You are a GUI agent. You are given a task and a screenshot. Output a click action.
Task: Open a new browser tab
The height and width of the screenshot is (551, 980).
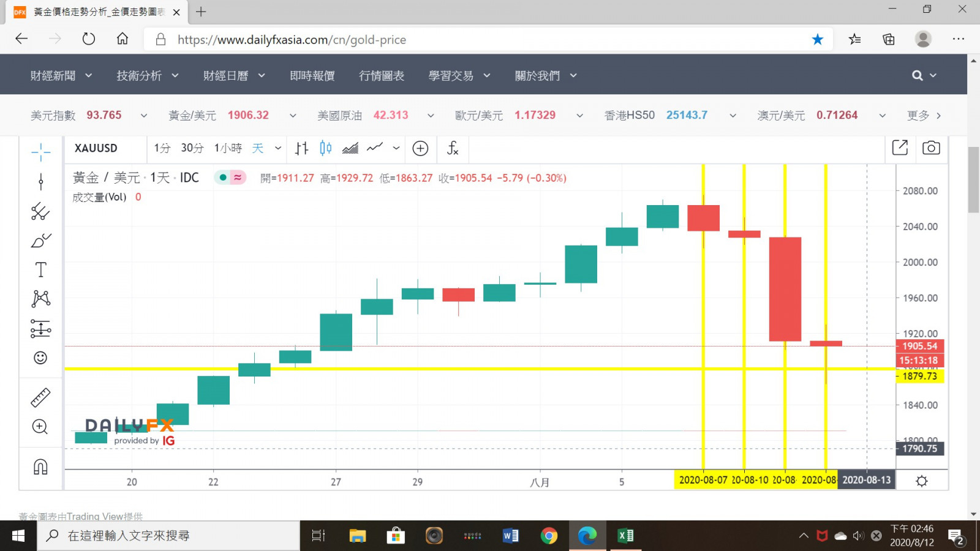(201, 12)
